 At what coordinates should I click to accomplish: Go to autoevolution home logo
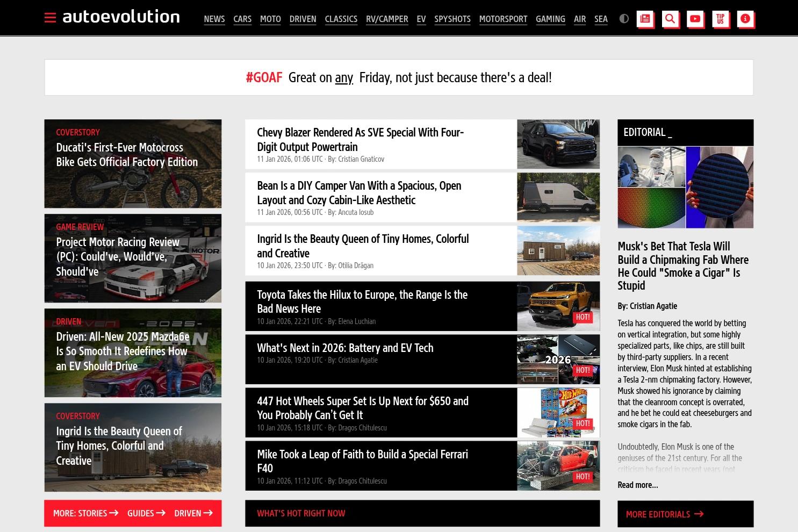(121, 17)
